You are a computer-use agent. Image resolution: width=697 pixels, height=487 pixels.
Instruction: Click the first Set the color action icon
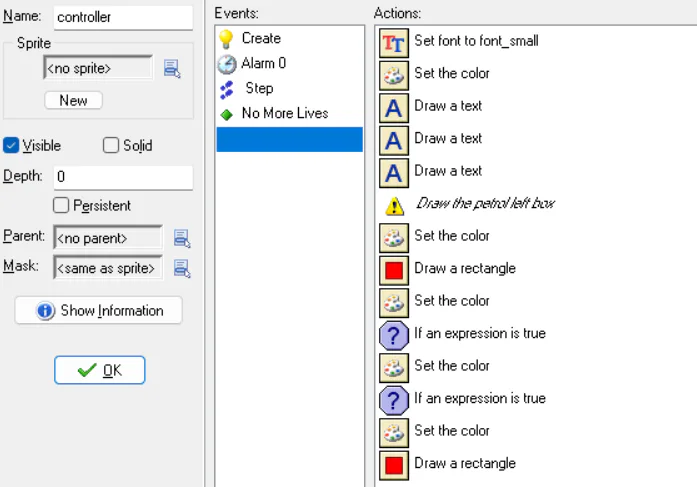(x=394, y=74)
